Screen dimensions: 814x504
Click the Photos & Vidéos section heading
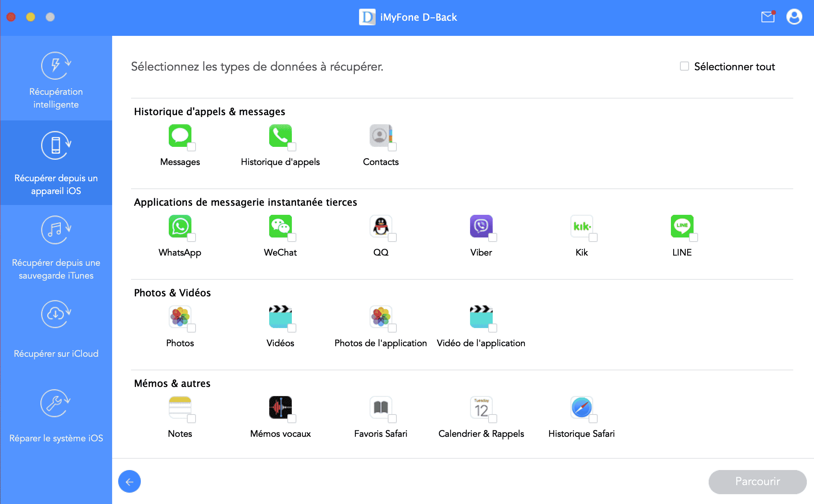click(172, 293)
